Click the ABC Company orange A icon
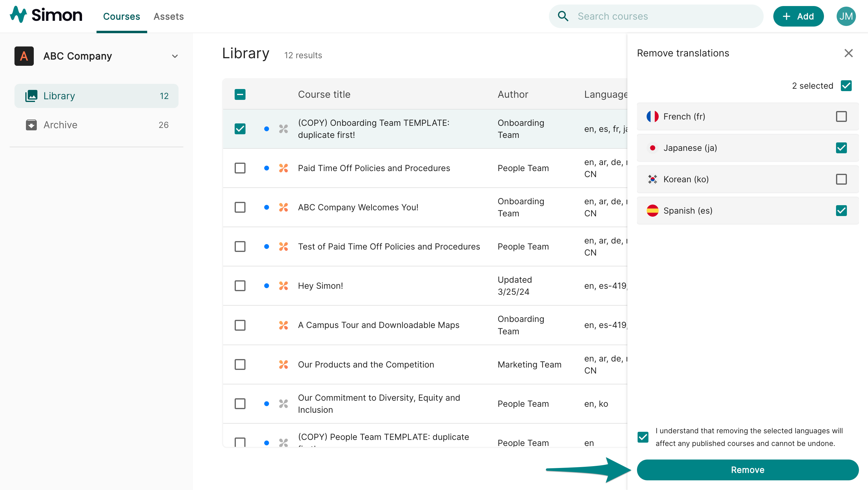Image resolution: width=868 pixels, height=490 pixels. 24,56
